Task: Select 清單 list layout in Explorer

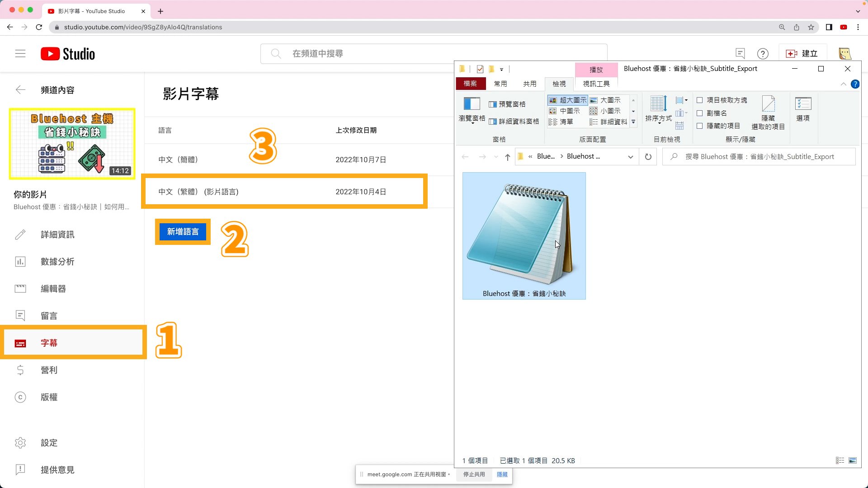Action: click(x=561, y=122)
